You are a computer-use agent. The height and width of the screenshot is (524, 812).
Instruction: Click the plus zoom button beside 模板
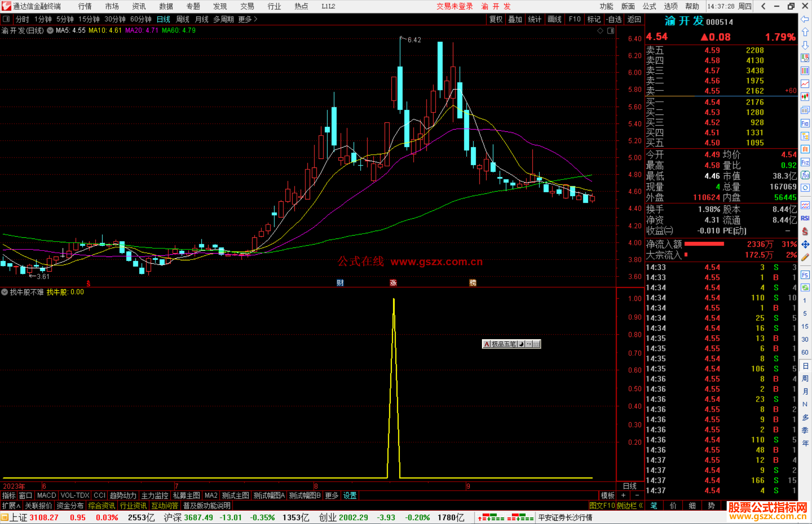point(623,495)
